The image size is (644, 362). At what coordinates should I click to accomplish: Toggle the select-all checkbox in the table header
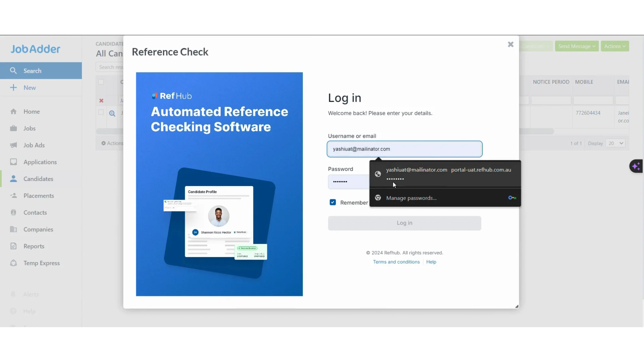(x=101, y=82)
